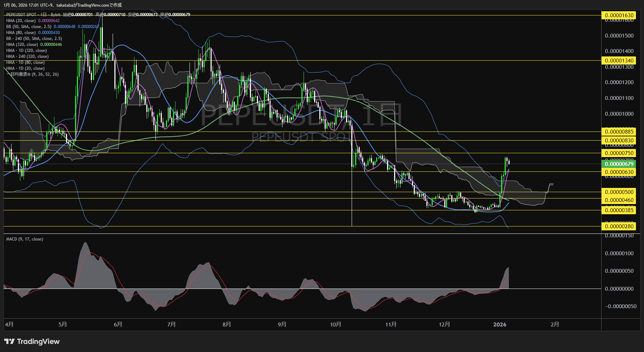Viewport: 644px width, 352px height.
Task: Click the 0.00000385 support level tag
Action: [619, 210]
